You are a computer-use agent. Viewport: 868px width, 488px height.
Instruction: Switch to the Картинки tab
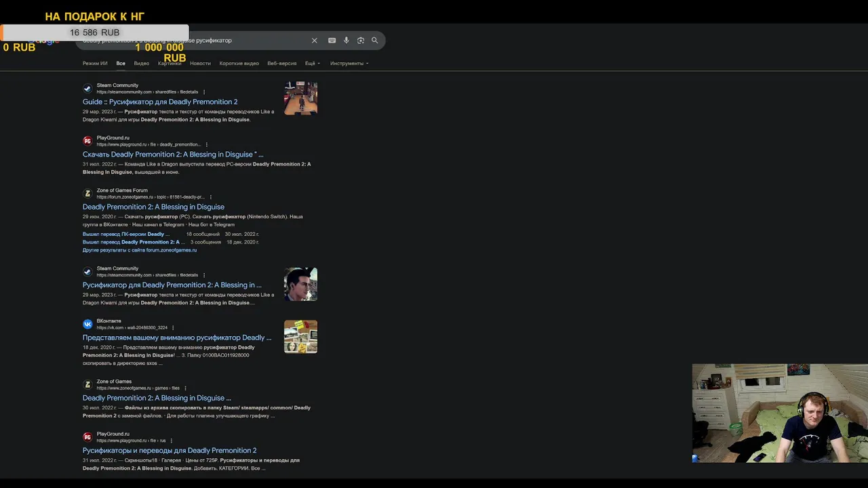[170, 63]
